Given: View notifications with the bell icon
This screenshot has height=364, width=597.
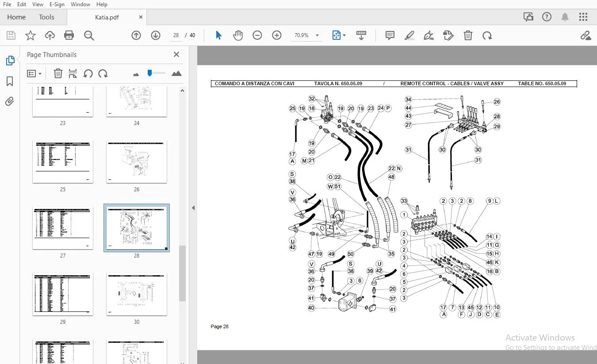Looking at the screenshot, I should (x=565, y=17).
